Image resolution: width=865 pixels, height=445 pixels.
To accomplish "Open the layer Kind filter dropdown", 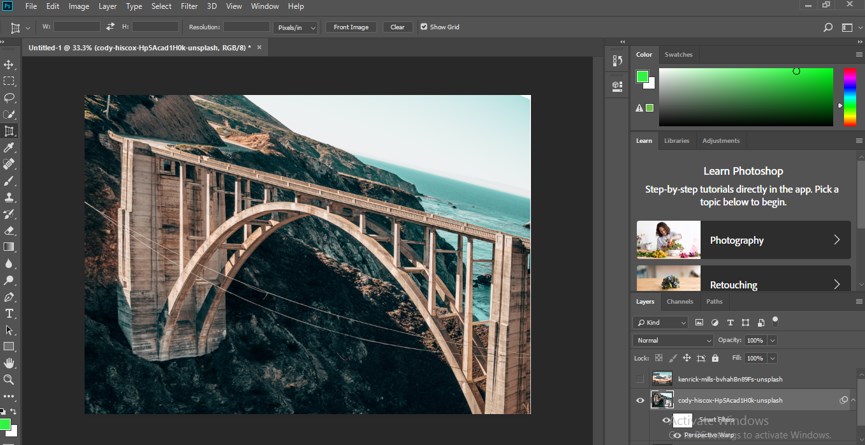I will point(661,323).
